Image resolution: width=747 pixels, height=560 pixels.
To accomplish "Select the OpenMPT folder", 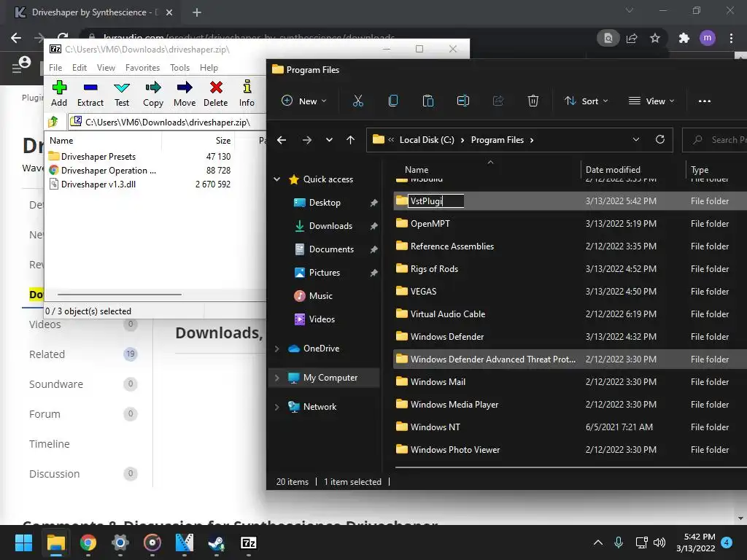I will pos(430,224).
